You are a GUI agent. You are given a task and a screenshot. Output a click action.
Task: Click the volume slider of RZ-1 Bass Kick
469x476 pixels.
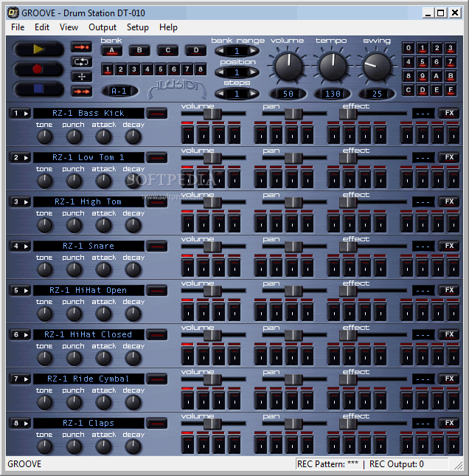coord(212,114)
